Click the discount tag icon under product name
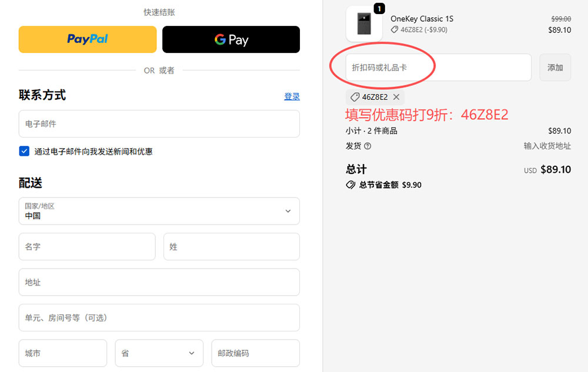 [394, 29]
